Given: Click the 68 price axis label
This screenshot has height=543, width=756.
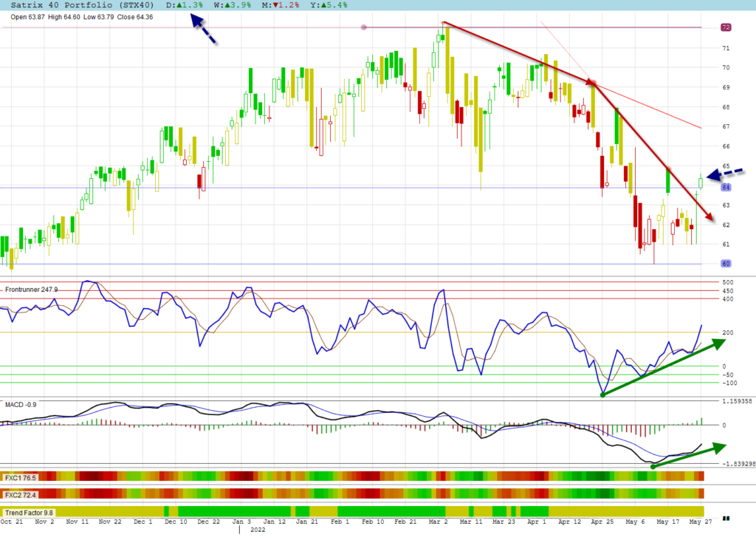Looking at the screenshot, I should pyautogui.click(x=726, y=107).
